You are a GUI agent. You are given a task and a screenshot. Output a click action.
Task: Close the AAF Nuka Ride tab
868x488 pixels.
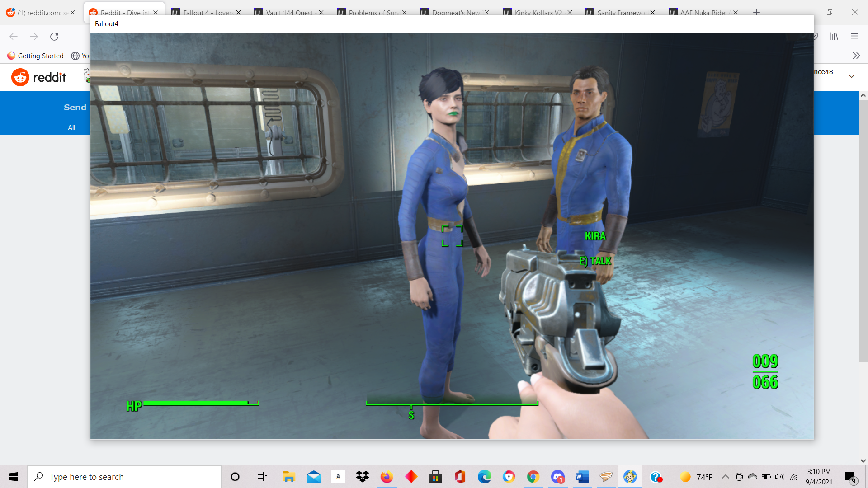pyautogui.click(x=736, y=13)
